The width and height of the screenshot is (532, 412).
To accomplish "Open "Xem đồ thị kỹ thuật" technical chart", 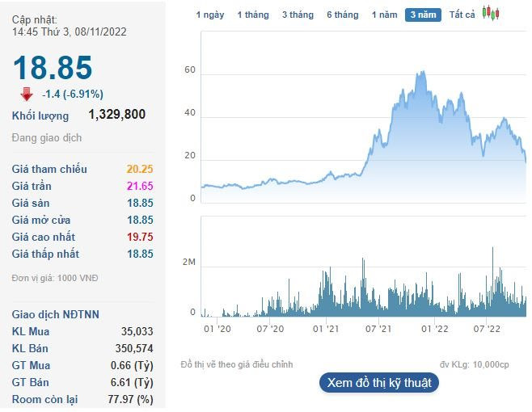I will pos(378,382).
